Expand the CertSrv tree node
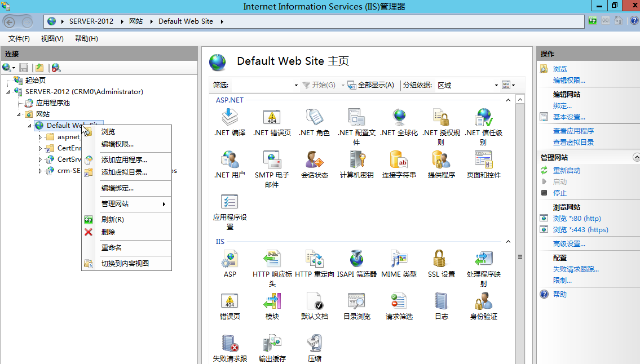This screenshot has width=640, height=364. pos(40,159)
